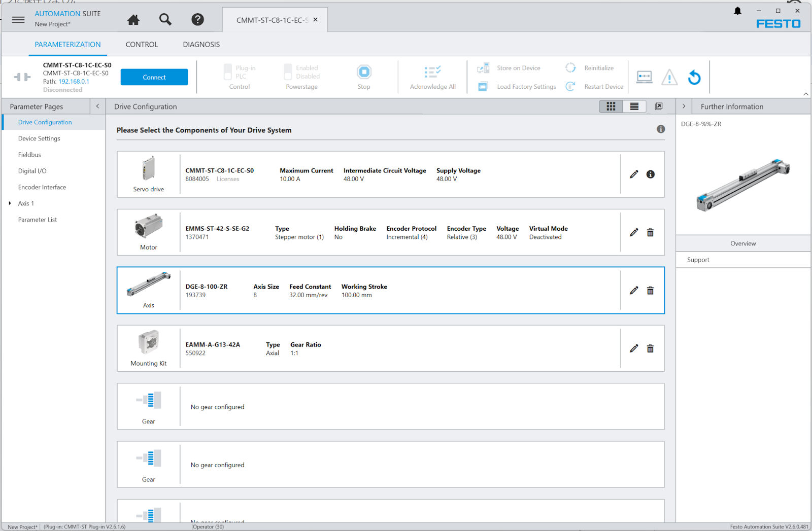Click Store on Device label
Screen dimensions: 812x531
pyautogui.click(x=519, y=68)
